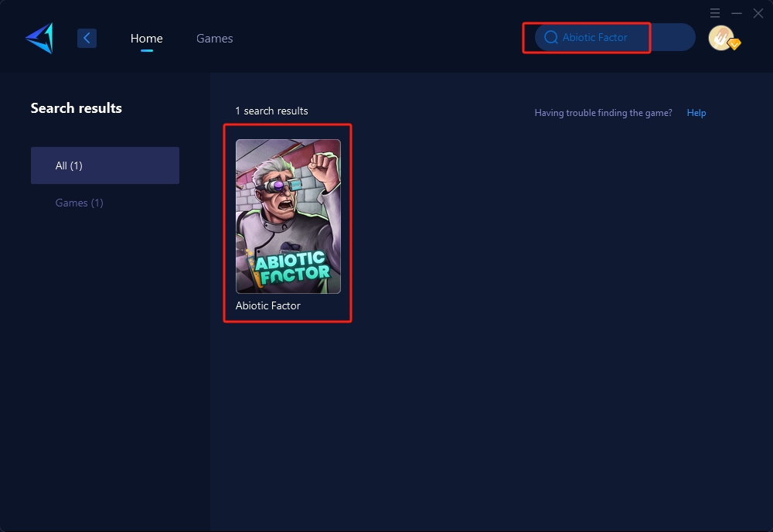This screenshot has height=532, width=773.
Task: Open the Games tab
Action: [x=214, y=38]
